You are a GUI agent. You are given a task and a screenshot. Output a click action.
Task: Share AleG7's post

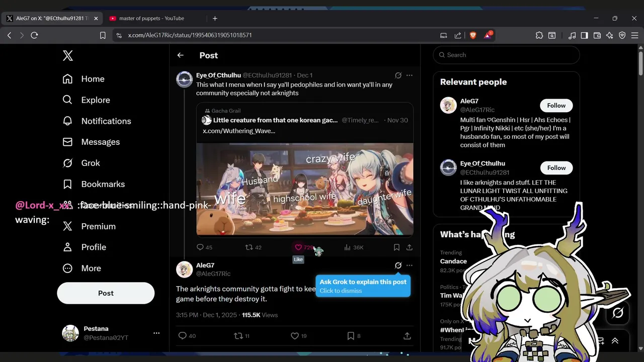[x=407, y=336]
